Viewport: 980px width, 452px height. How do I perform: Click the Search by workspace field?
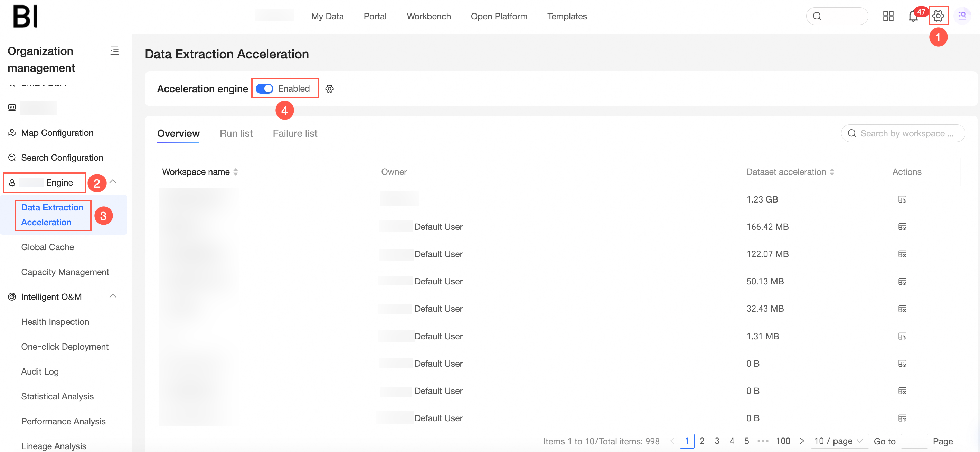pyautogui.click(x=907, y=133)
